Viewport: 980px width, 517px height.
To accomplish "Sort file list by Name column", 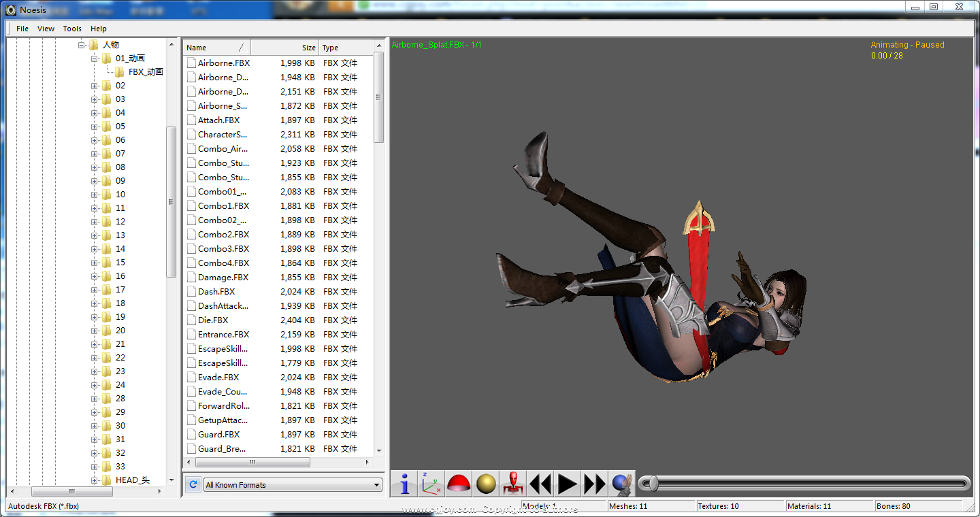I will coord(217,48).
